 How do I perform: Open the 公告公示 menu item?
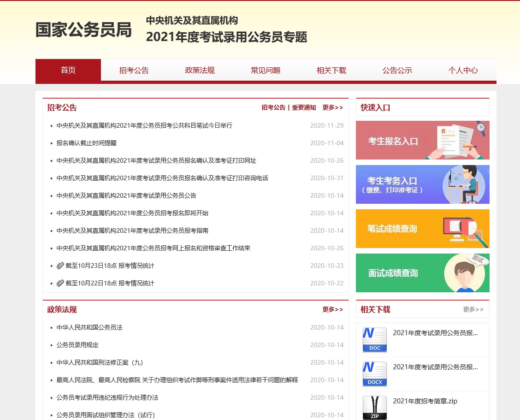click(x=397, y=70)
